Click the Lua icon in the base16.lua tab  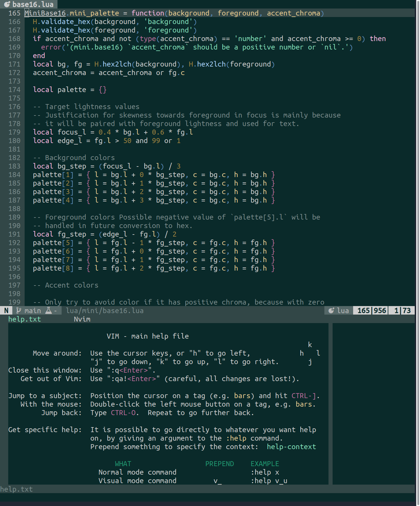7,4
